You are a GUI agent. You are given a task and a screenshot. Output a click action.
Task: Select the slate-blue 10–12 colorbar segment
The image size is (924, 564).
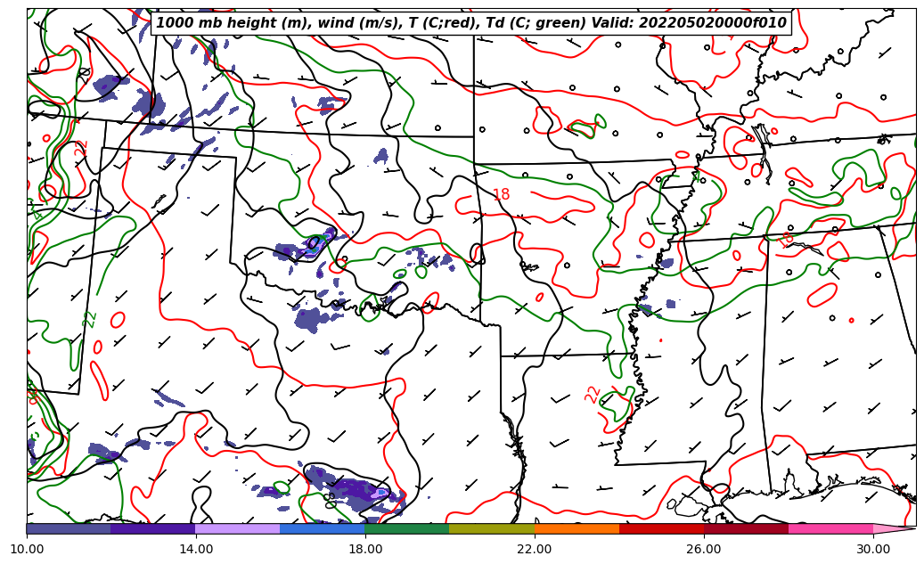coord(69,528)
